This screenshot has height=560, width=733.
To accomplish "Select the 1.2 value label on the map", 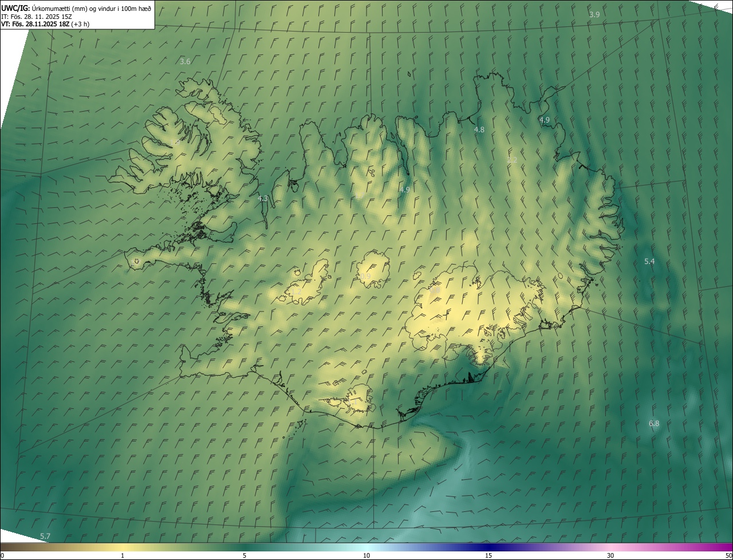I will 295,292.
